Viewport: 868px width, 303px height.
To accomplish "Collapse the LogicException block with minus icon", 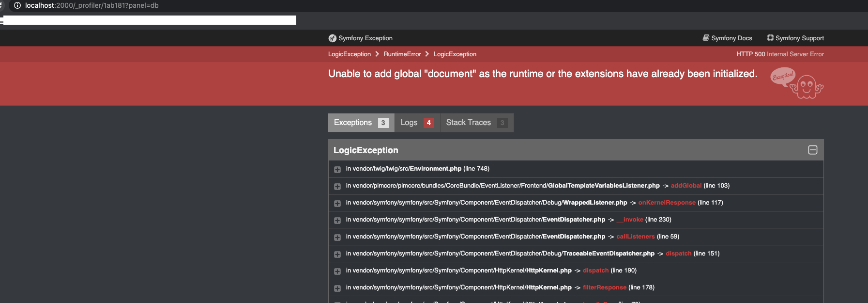I will (x=813, y=150).
